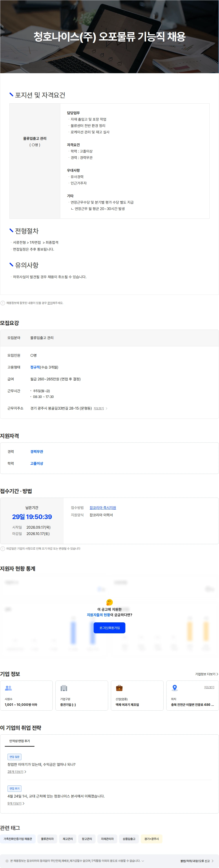The width and height of the screenshot is (219, 868).
Task: Click the company type building icon
Action: click(64, 688)
